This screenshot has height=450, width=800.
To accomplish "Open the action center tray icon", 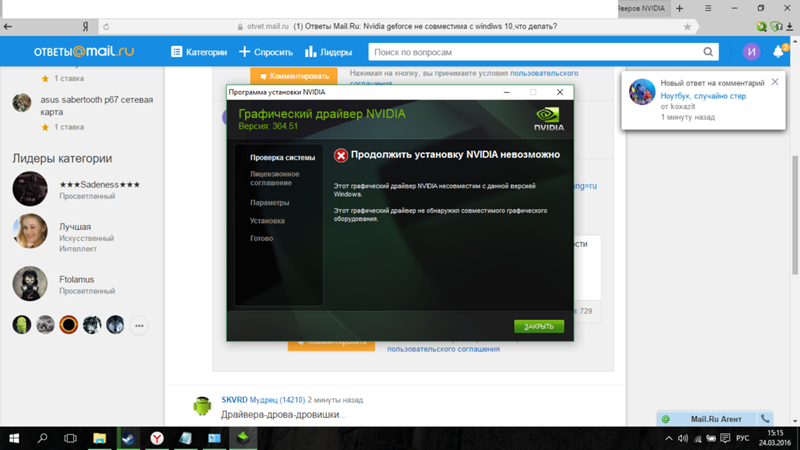I will tap(725, 438).
